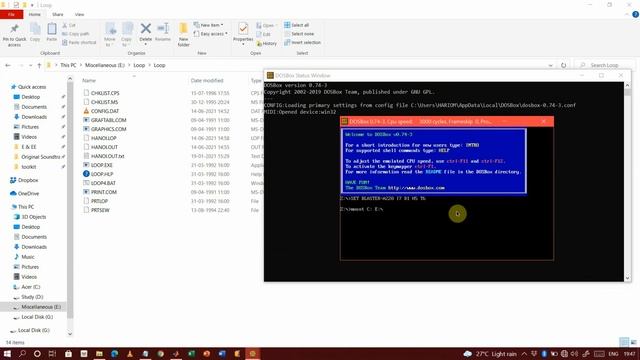Click Copy path in the ribbon
Viewport: 640px width, 360px height.
76,34
